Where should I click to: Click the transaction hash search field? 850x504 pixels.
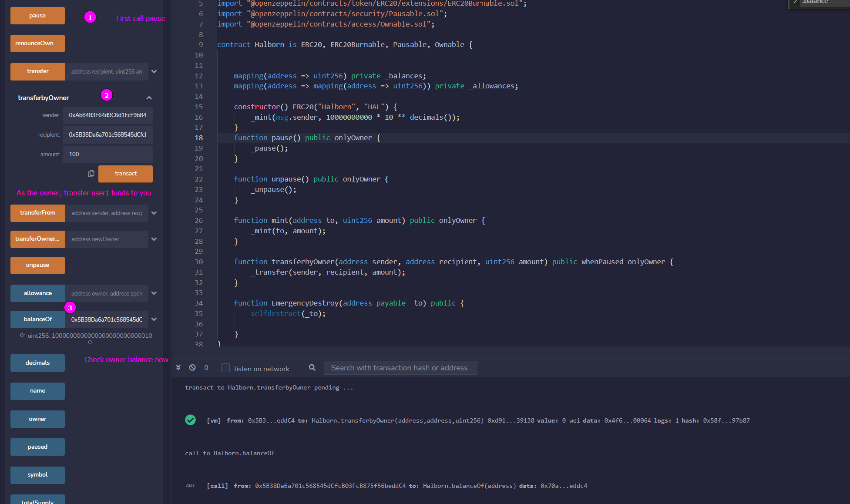point(400,367)
